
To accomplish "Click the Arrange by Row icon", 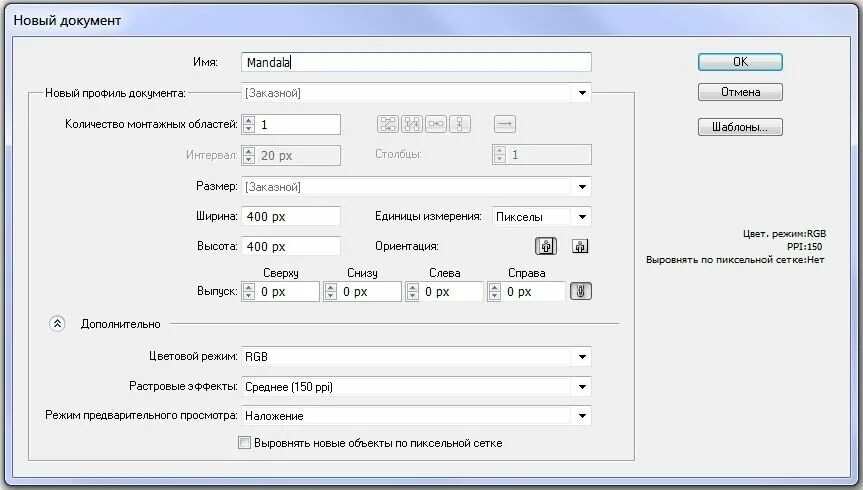I will pyautogui.click(x=436, y=124).
